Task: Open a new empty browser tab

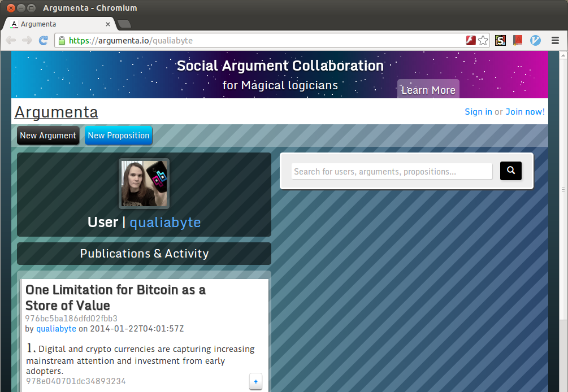Action: pos(124,24)
